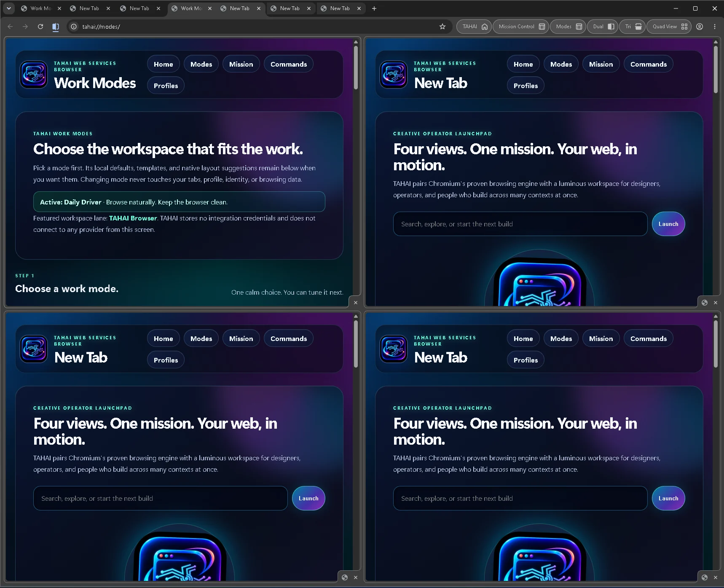Click Profiles in the bottom-left pane
724x588 pixels.
point(166,360)
